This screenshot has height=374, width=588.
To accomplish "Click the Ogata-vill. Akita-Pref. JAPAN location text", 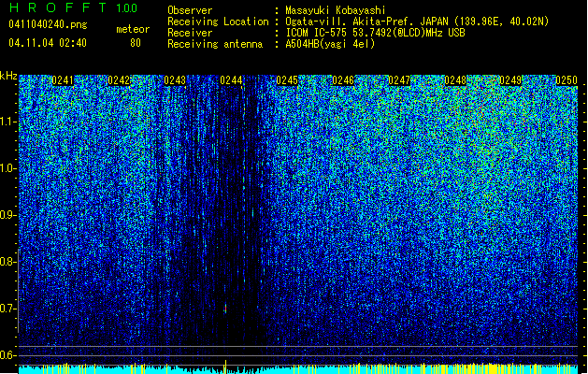I will point(417,22).
